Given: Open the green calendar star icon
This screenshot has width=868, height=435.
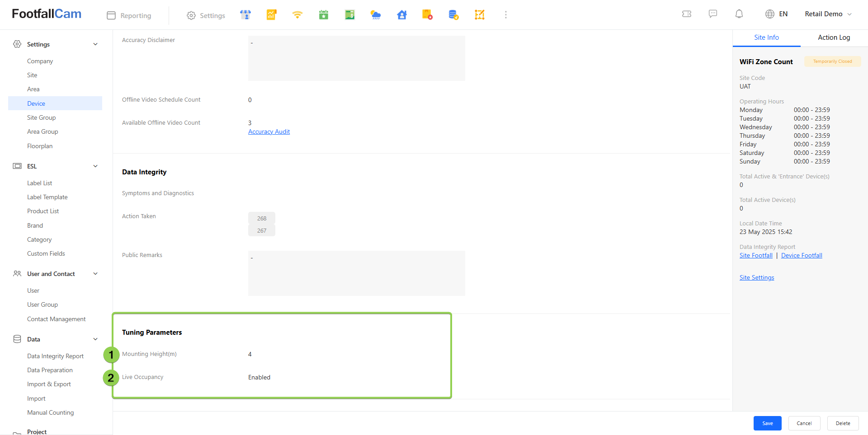Looking at the screenshot, I should [x=324, y=15].
